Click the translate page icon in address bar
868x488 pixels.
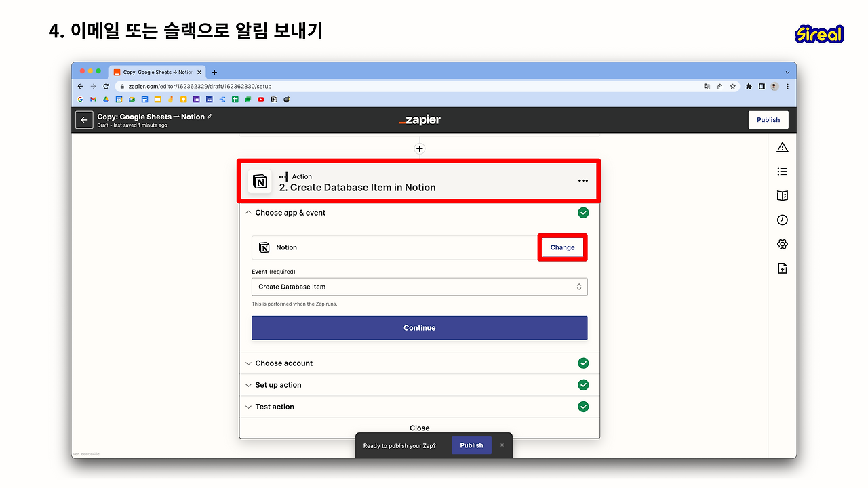click(707, 87)
